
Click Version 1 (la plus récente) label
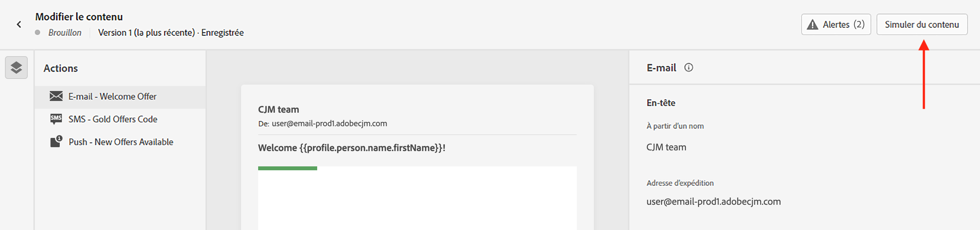[147, 33]
